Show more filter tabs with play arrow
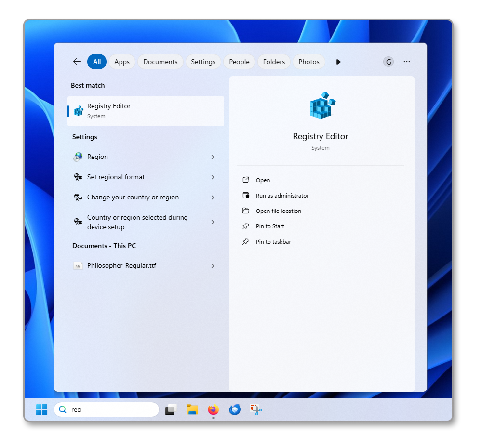 point(338,62)
